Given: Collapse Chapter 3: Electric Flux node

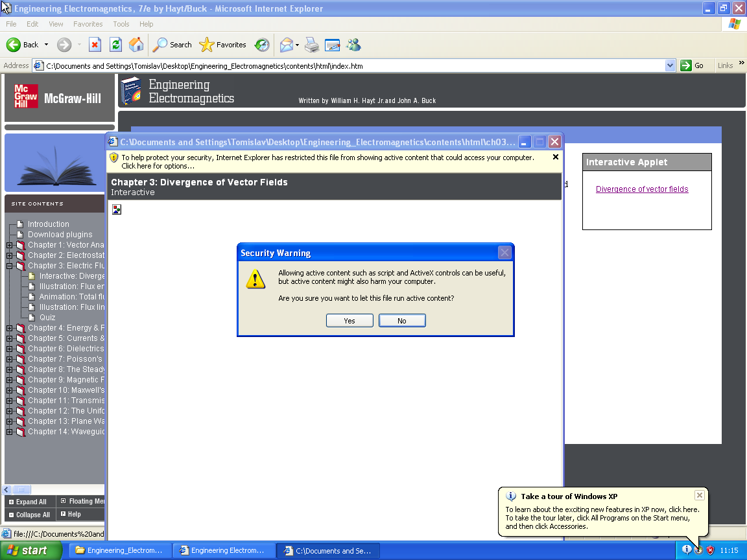Looking at the screenshot, I should tap(10, 266).
